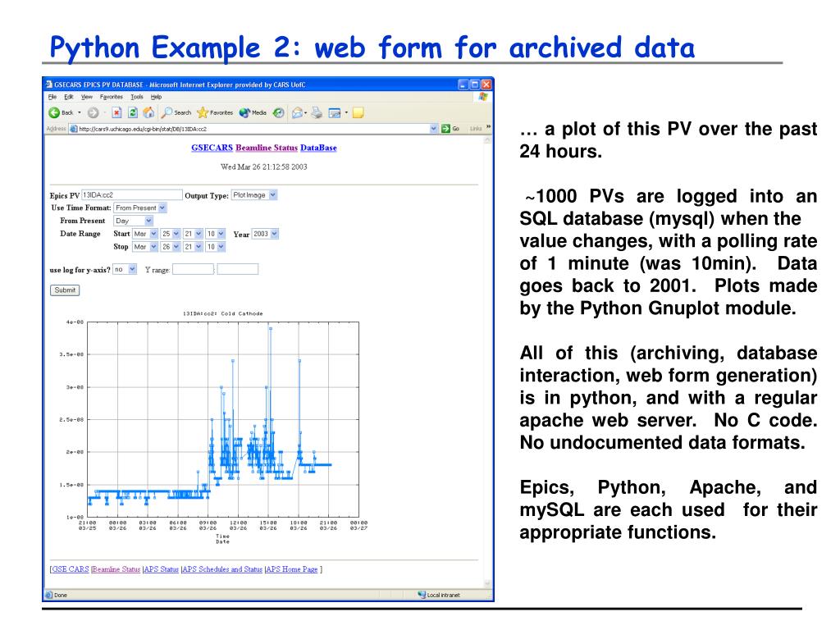The height and width of the screenshot is (630, 840).
Task: Open the Year 2003 dropdown
Action: (x=274, y=234)
